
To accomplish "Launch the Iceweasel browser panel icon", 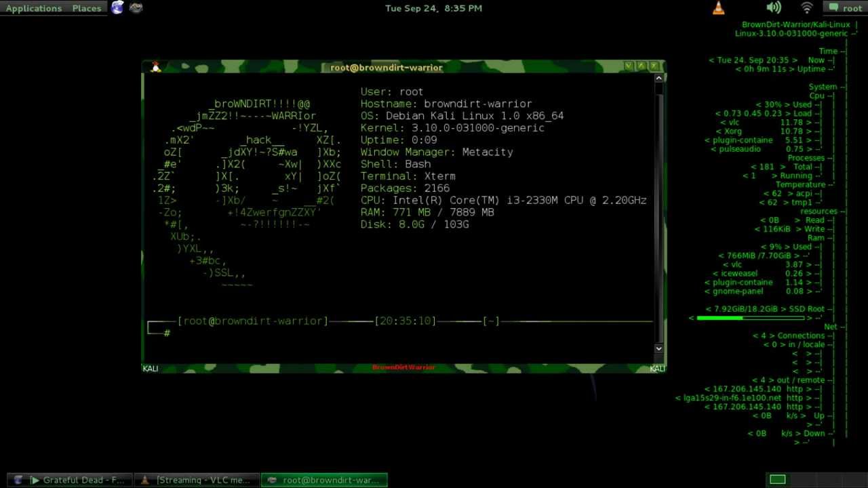I will tap(117, 8).
